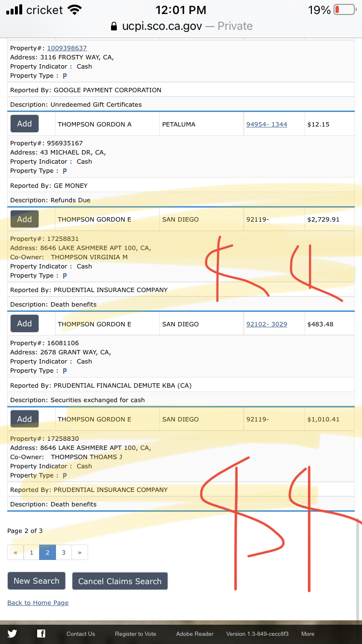The height and width of the screenshot is (644, 362).
Task: Select Version 1.3-849-cecc8f3 footer text
Action: 257,634
